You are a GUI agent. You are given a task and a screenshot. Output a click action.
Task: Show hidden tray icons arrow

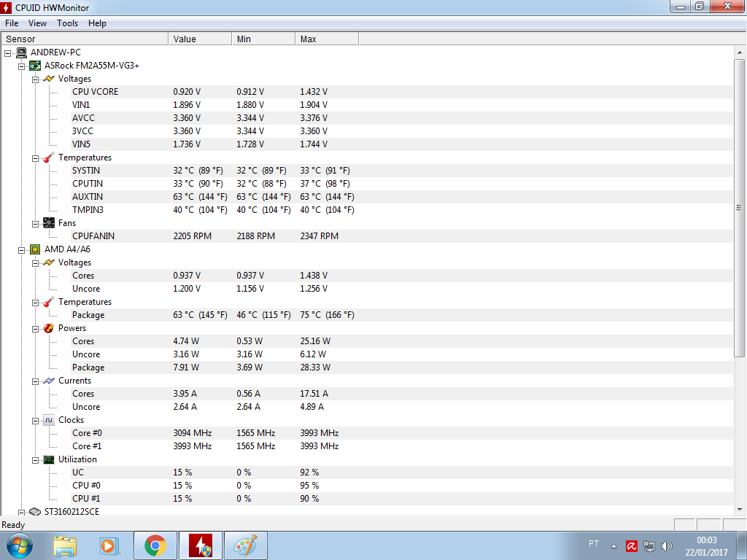click(614, 546)
